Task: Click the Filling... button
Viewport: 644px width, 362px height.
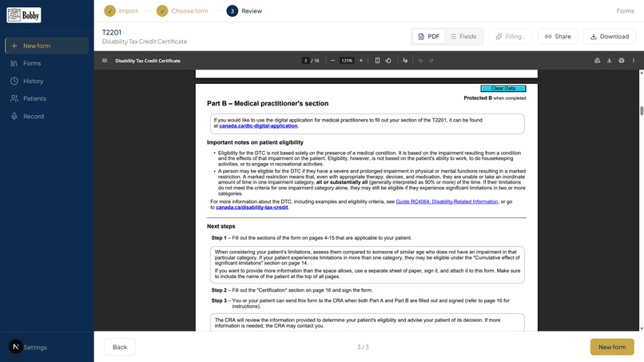Action: (511, 37)
